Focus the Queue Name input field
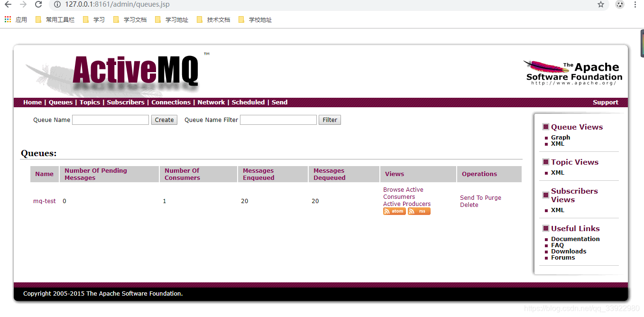Image resolution: width=644 pixels, height=317 pixels. click(x=110, y=120)
